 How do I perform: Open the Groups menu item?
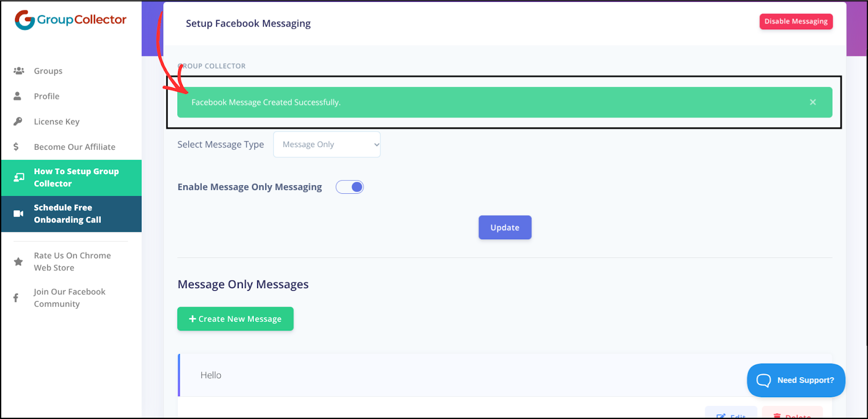click(71, 71)
